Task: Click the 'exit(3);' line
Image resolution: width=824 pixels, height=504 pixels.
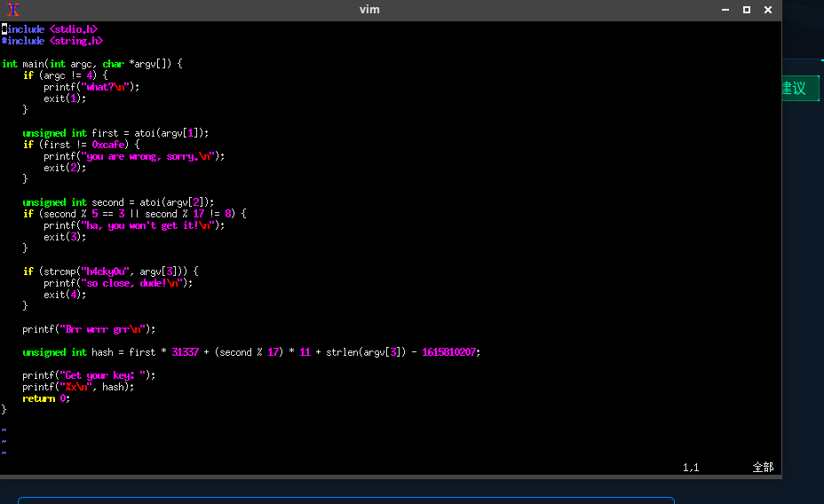Action: (x=65, y=237)
